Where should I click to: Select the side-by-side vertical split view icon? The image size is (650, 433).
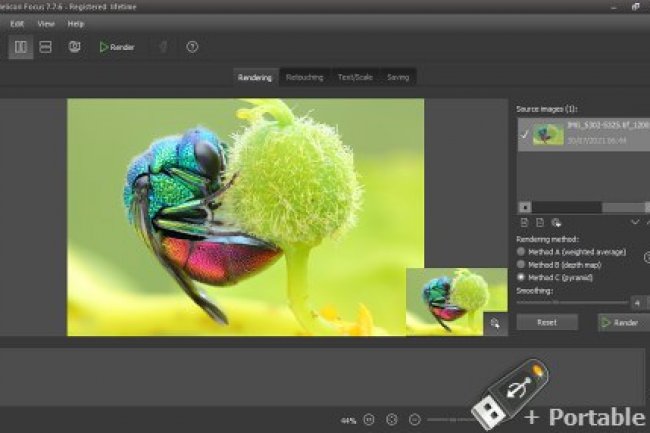pos(21,47)
